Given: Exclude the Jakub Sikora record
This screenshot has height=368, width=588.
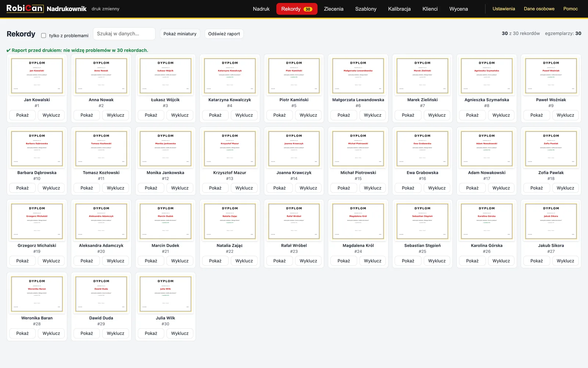Looking at the screenshot, I should pyautogui.click(x=565, y=261).
